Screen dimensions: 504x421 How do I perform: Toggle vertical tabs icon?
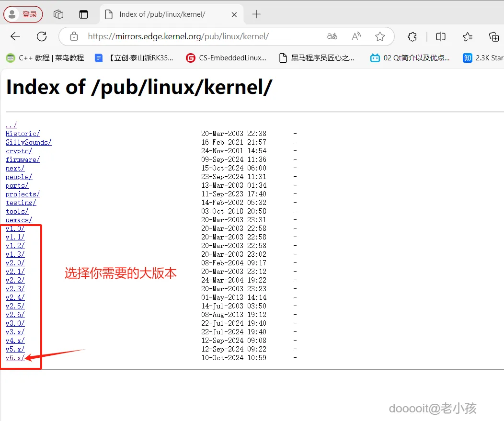[83, 14]
